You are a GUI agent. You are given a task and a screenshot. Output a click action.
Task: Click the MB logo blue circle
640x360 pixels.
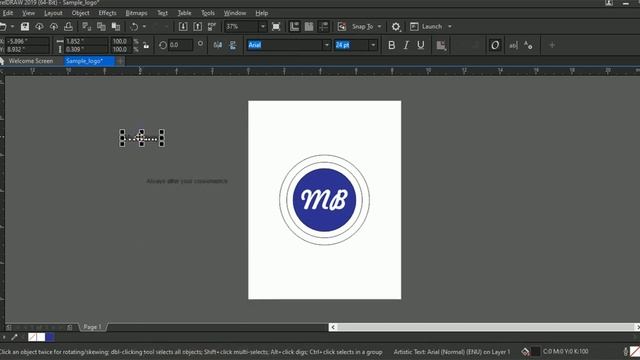(x=324, y=200)
